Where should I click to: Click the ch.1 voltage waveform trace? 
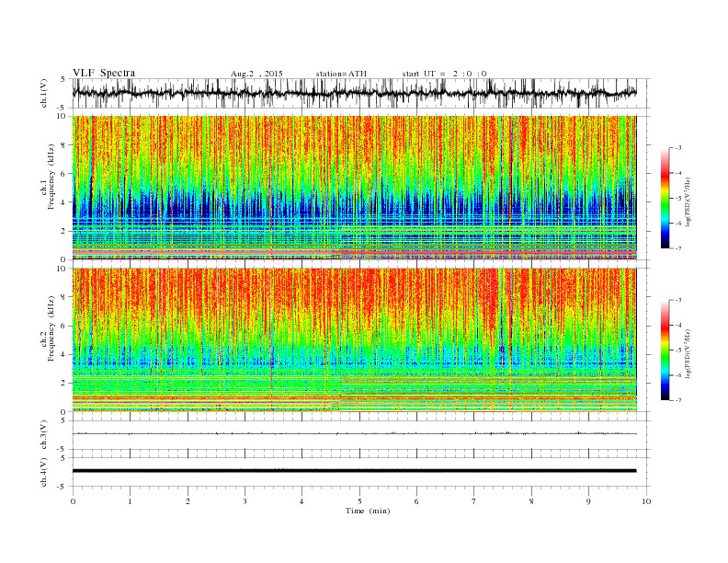(x=354, y=93)
